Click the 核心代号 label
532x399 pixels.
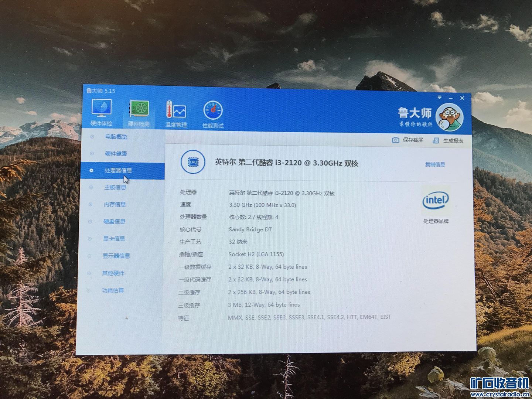point(190,229)
